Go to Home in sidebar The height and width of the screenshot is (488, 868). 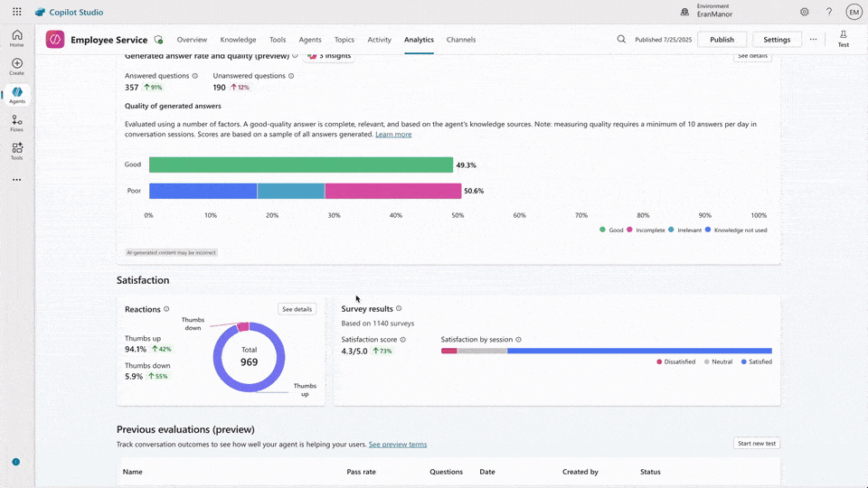tap(16, 38)
